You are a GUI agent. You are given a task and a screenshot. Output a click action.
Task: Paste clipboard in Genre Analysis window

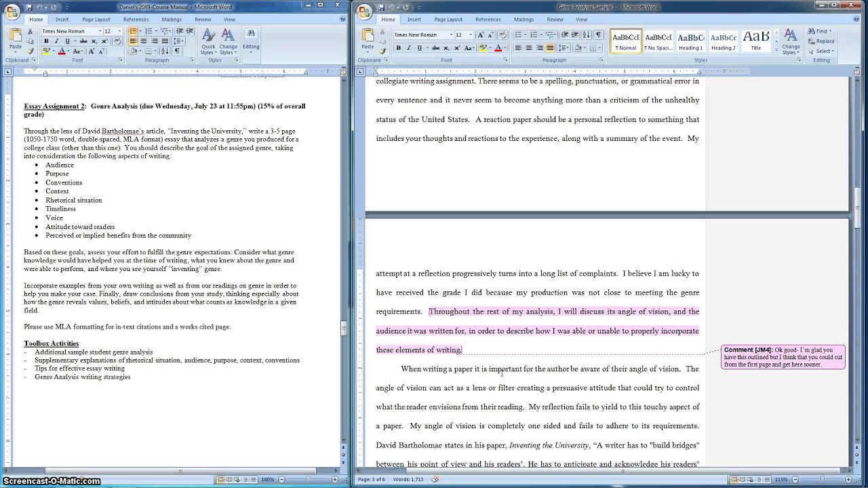point(368,39)
